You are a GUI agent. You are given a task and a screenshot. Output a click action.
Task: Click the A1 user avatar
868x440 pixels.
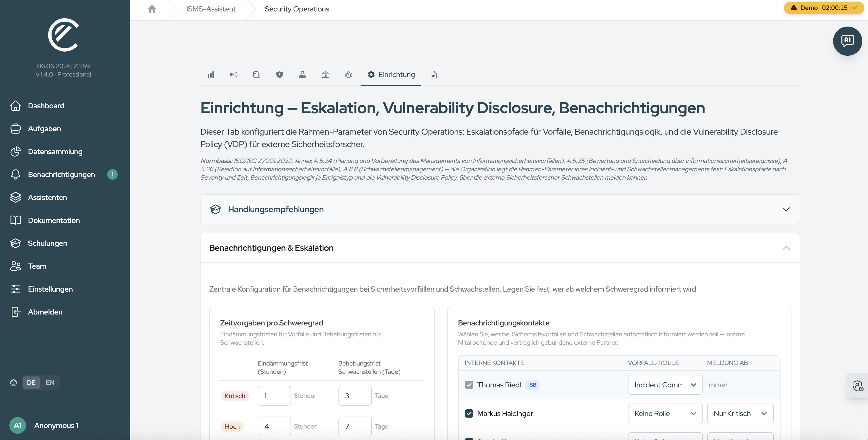point(17,425)
